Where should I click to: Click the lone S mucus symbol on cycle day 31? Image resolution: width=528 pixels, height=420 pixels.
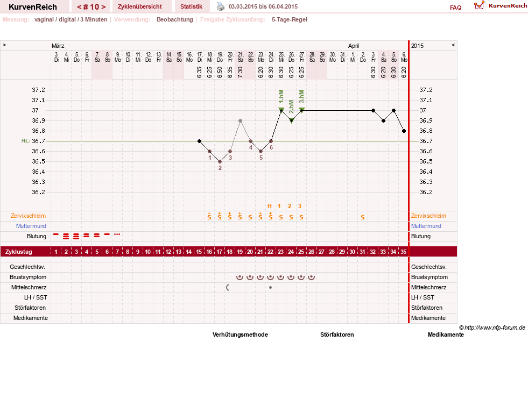(363, 217)
